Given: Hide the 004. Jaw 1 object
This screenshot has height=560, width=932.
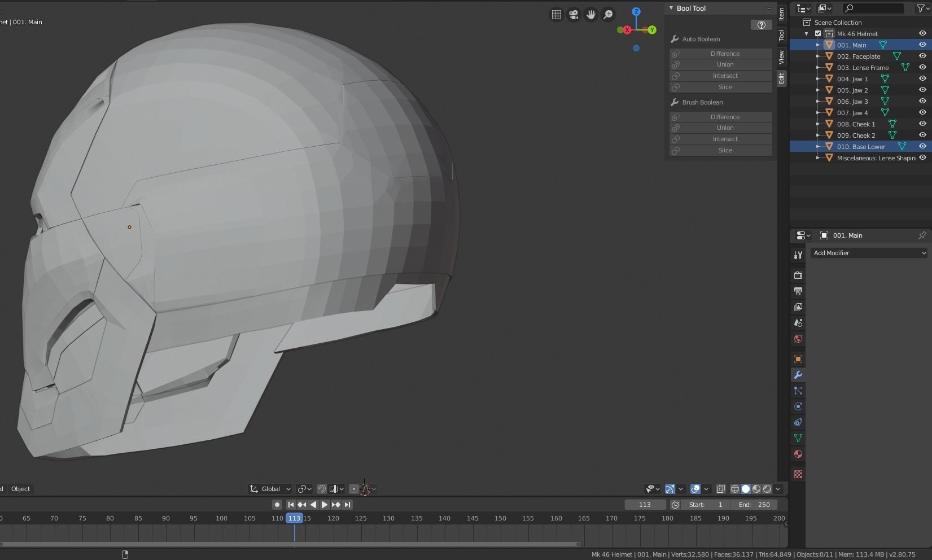Looking at the screenshot, I should click(923, 79).
